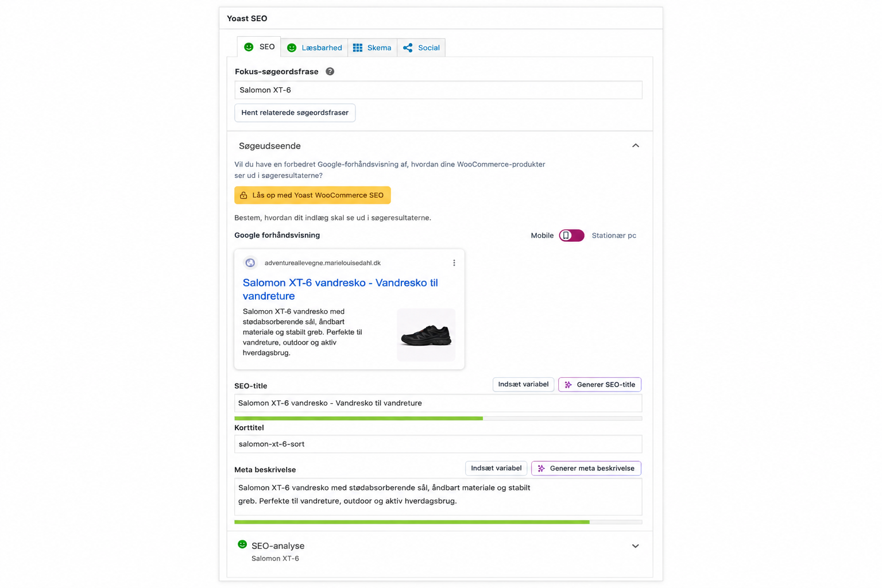The height and width of the screenshot is (588, 882).
Task: Switch to the Læsbarhed tab
Action: coord(315,48)
